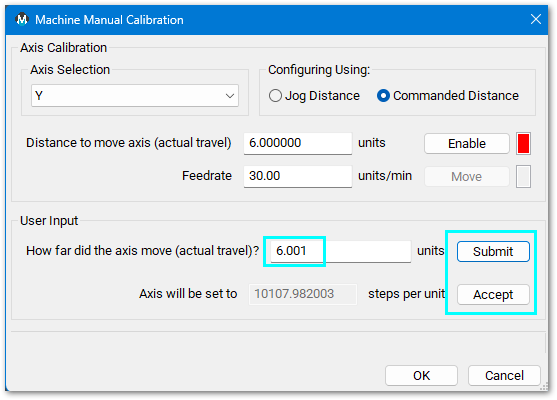Click the Enable button
Screen dimensions: 557x400
[x=467, y=144]
